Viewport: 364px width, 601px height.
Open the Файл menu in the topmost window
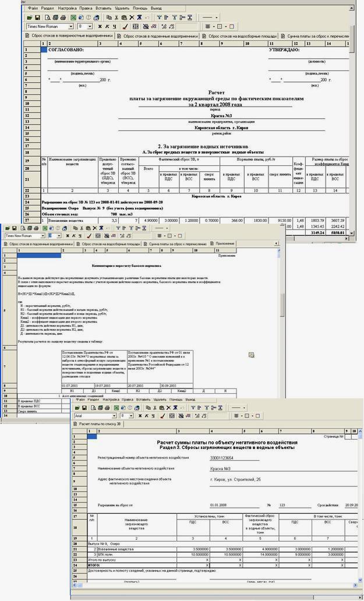32,9
